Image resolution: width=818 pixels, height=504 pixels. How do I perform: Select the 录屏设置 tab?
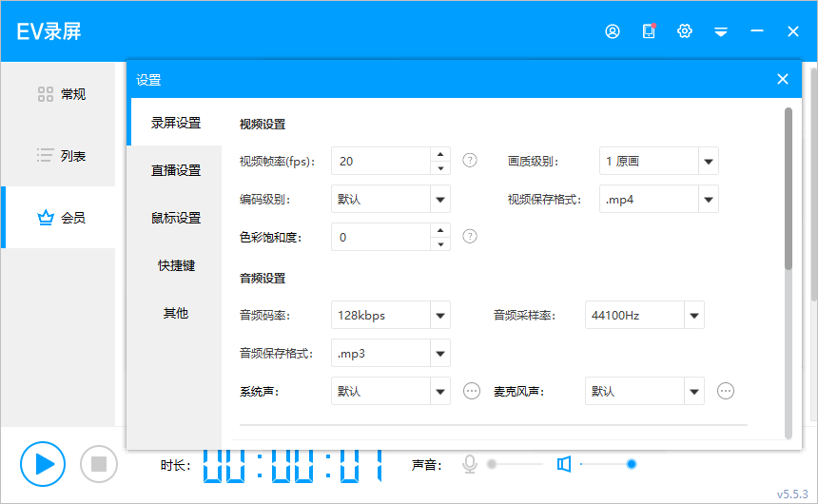[176, 123]
